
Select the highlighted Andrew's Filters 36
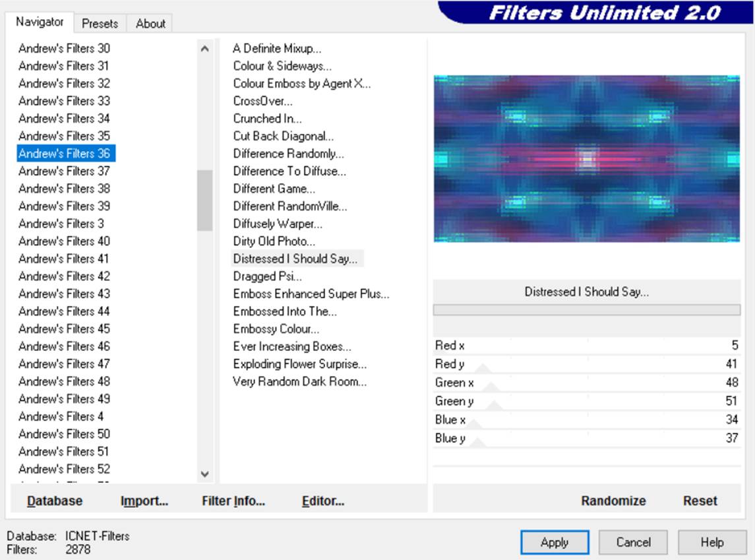point(66,153)
